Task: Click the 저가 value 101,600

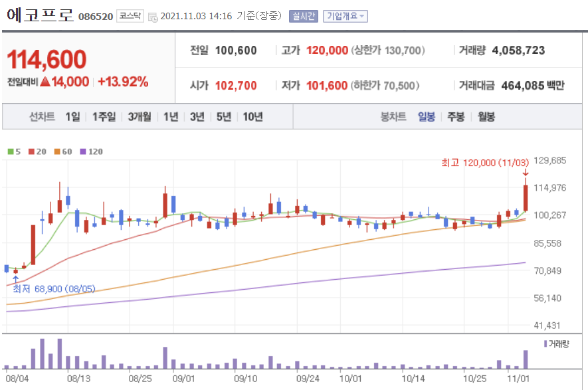Action: pyautogui.click(x=327, y=86)
